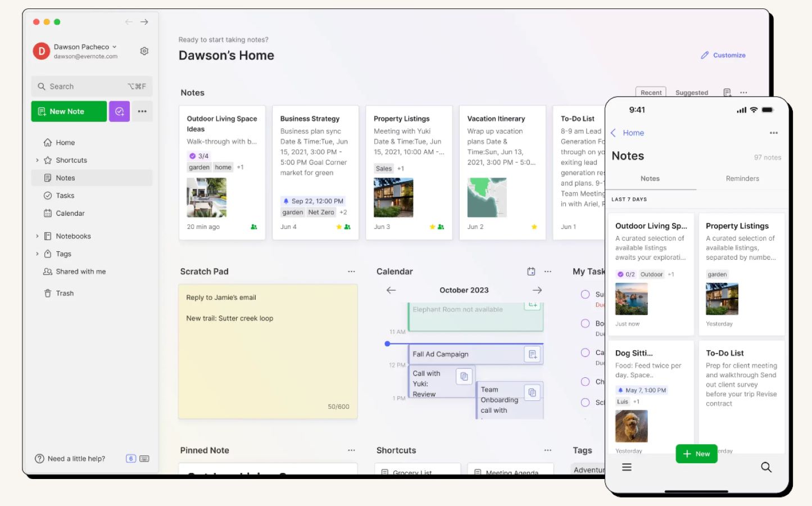The image size is (812, 506).
Task: Open the more options beside New Note
Action: point(142,111)
